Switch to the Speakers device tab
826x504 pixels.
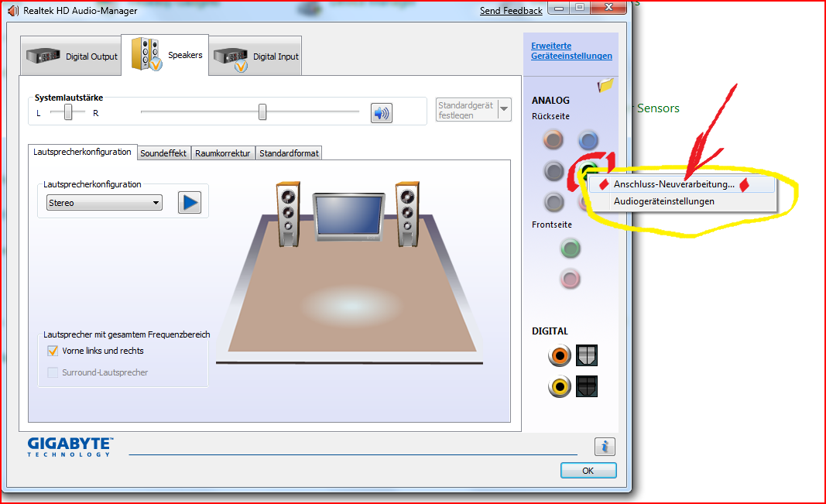[166, 55]
